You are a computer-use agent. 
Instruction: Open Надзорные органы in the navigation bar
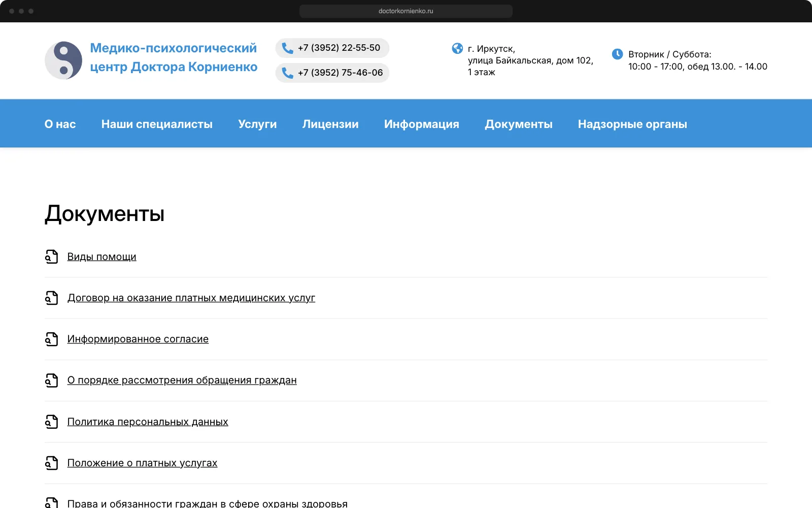632,124
